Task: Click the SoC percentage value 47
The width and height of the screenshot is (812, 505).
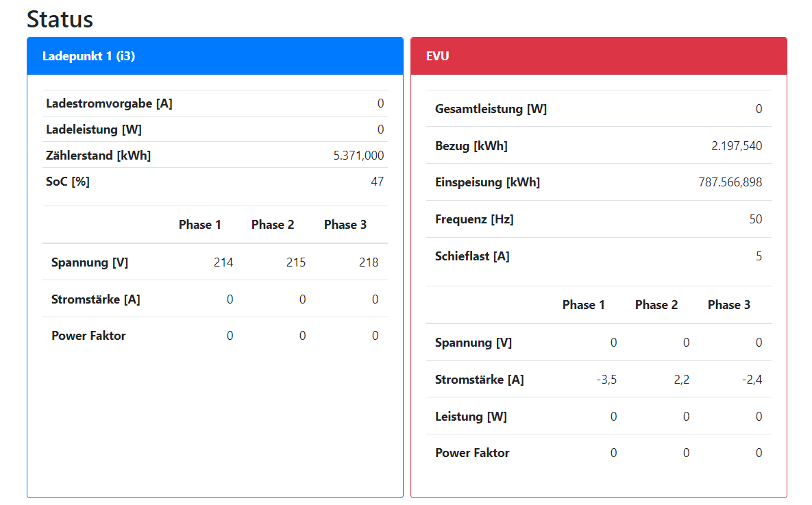Action: 377,182
